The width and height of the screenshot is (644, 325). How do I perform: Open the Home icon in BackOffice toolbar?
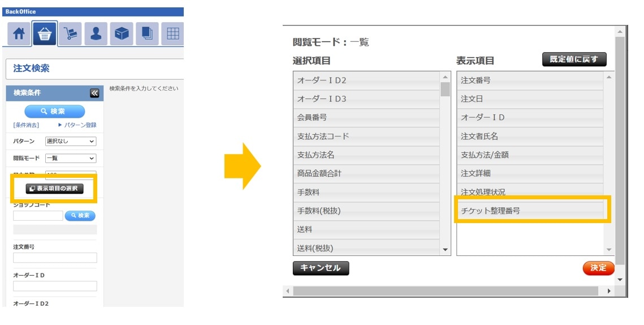(x=19, y=33)
